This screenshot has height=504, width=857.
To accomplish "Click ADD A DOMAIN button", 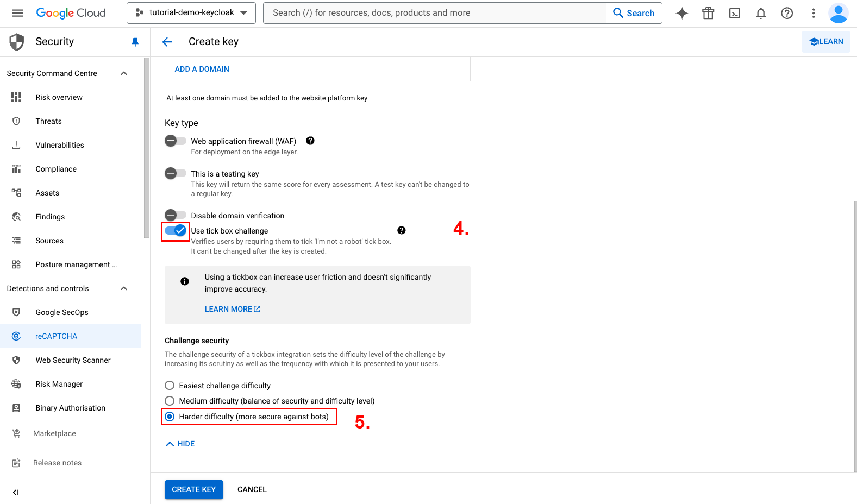I will (202, 69).
